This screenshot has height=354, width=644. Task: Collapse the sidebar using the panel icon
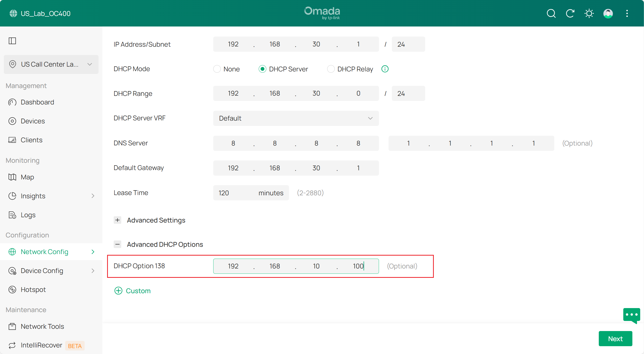[12, 41]
